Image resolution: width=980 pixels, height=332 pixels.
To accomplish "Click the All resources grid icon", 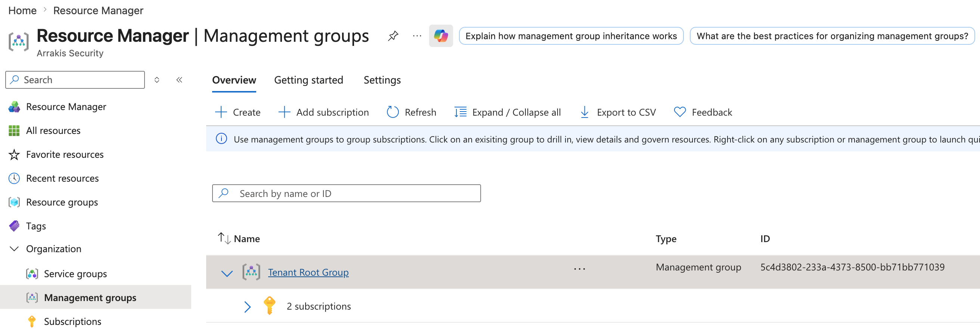I will (14, 131).
